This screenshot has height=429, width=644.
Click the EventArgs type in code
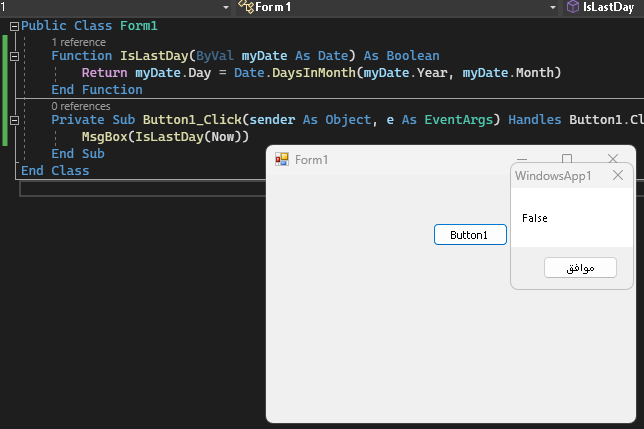coord(458,120)
